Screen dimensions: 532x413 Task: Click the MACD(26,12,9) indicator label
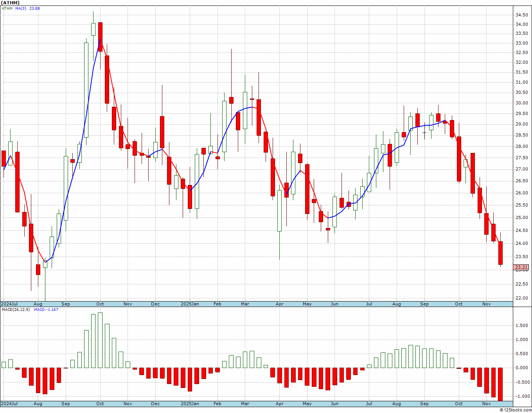tap(16, 310)
